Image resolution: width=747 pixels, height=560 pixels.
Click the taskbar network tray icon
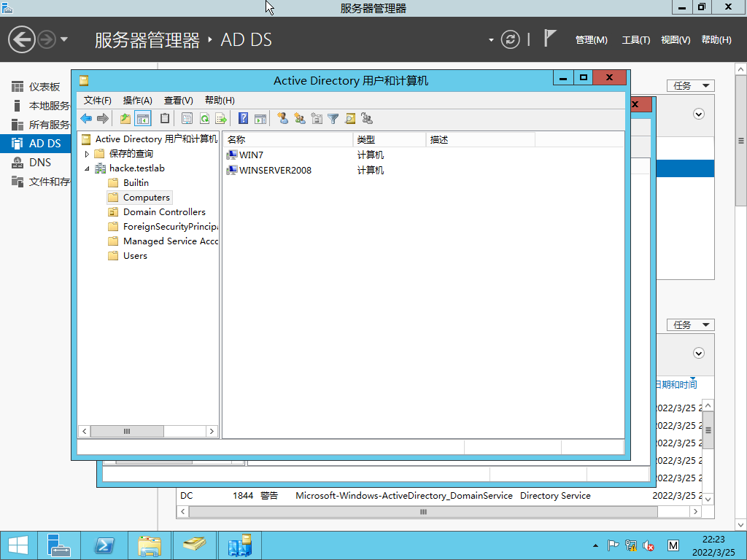coord(631,545)
